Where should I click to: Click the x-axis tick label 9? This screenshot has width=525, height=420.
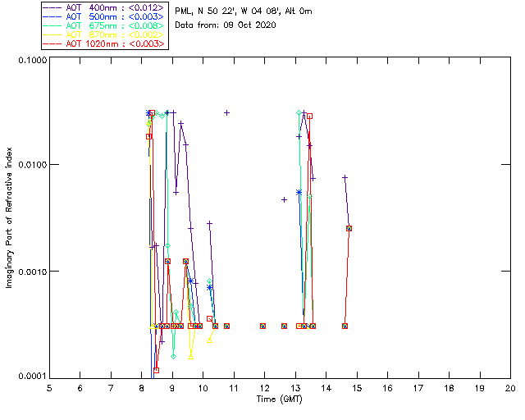[172, 388]
